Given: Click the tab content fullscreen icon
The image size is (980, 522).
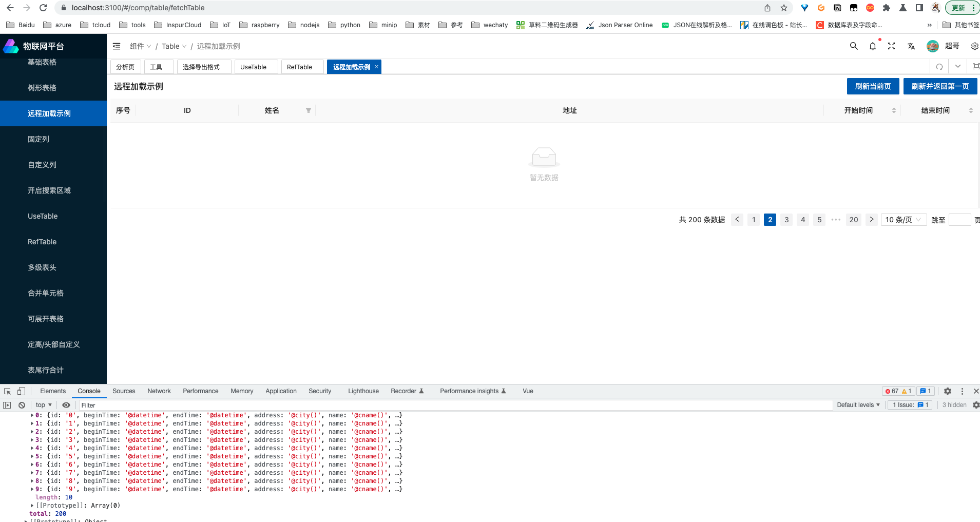Looking at the screenshot, I should pos(976,67).
